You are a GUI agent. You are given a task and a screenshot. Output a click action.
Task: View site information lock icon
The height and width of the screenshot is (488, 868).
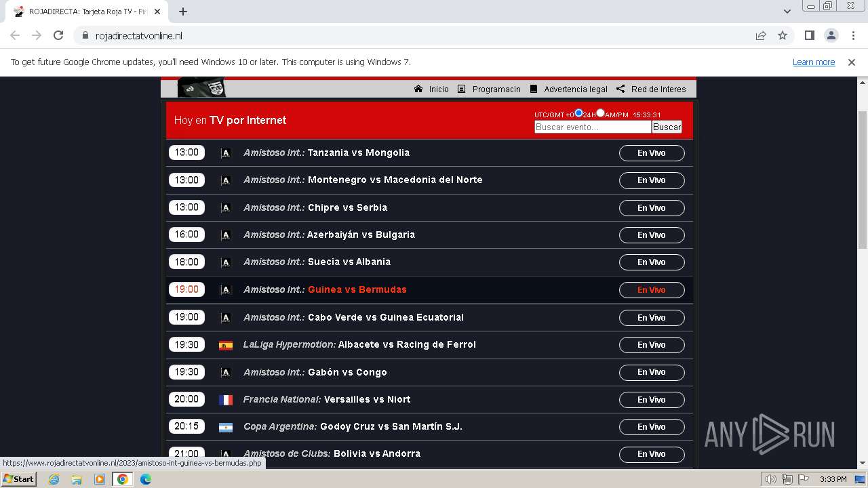[85, 35]
